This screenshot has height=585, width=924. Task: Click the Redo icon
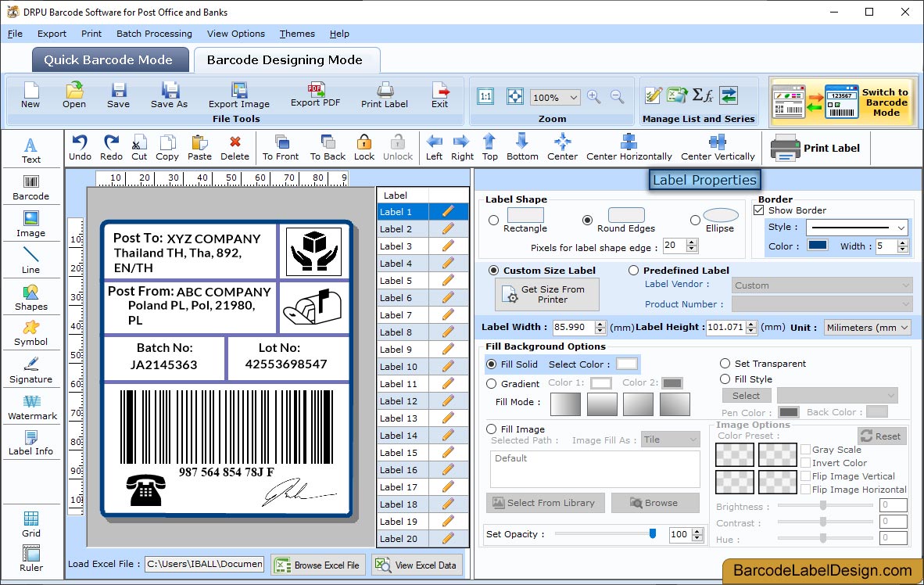pos(111,148)
